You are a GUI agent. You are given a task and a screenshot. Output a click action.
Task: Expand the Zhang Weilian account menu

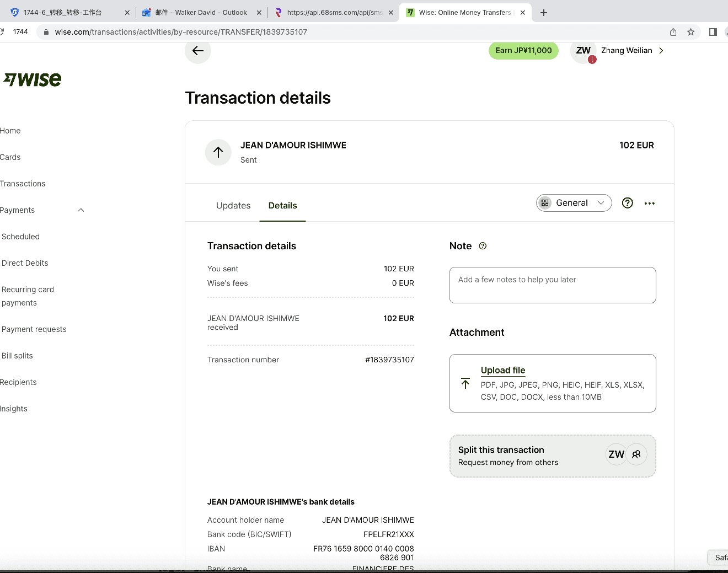(661, 51)
